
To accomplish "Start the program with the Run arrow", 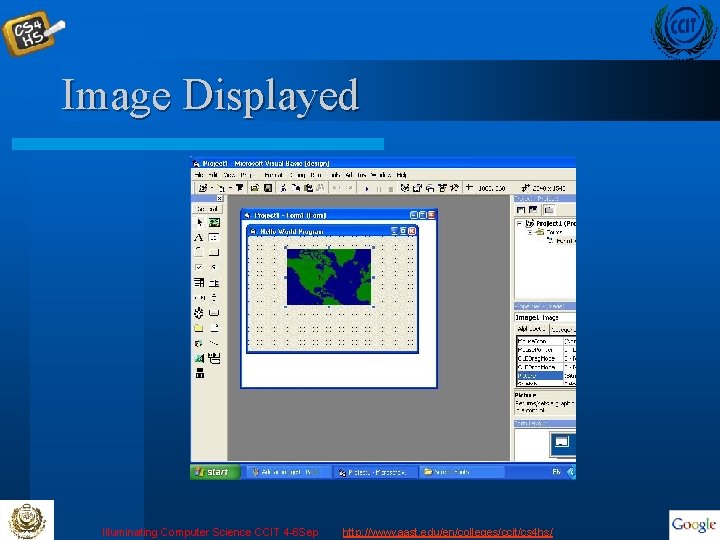I will 366,188.
